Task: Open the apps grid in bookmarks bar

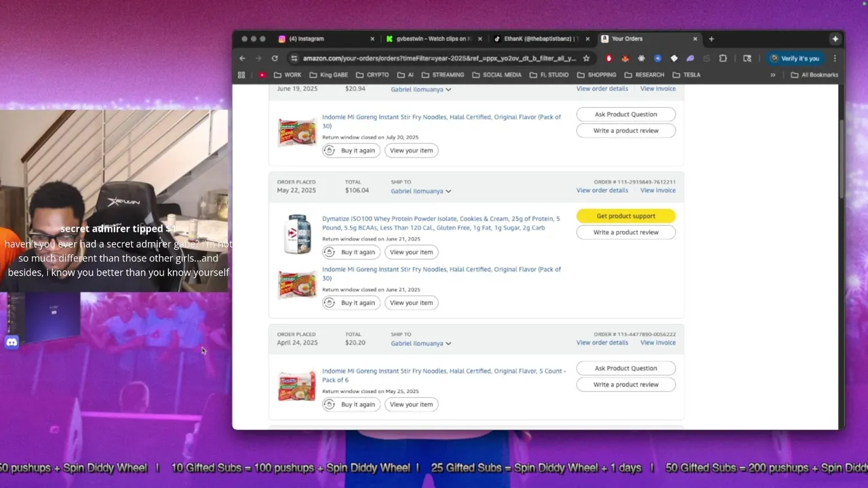Action: (x=241, y=75)
